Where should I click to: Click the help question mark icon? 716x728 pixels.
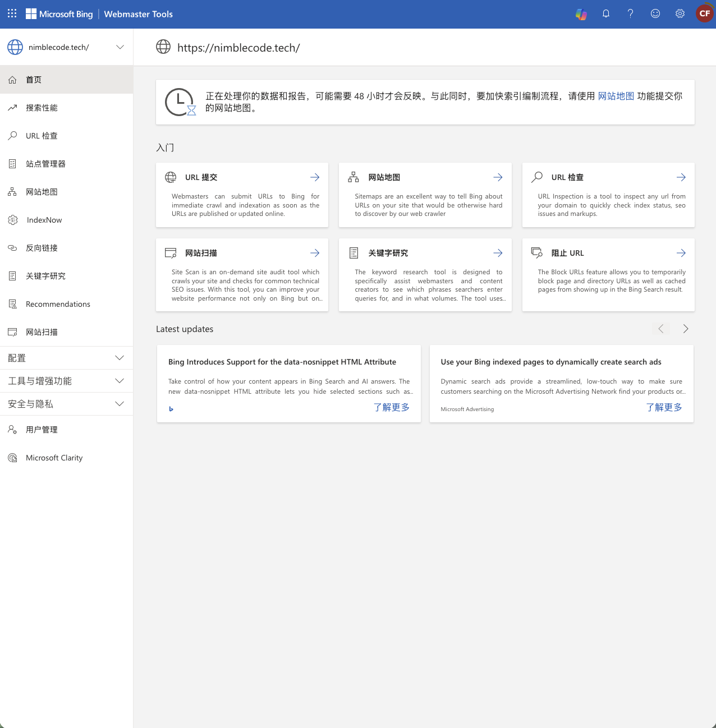coord(631,14)
